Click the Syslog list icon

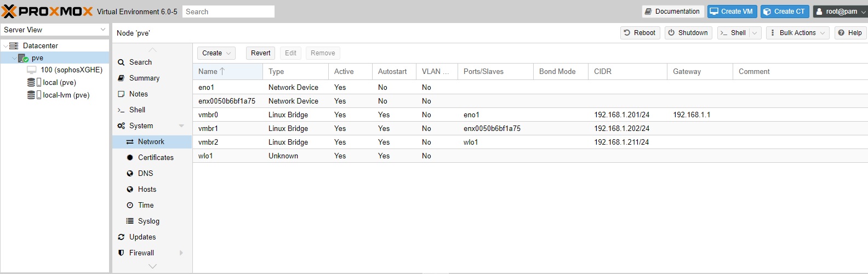click(130, 221)
